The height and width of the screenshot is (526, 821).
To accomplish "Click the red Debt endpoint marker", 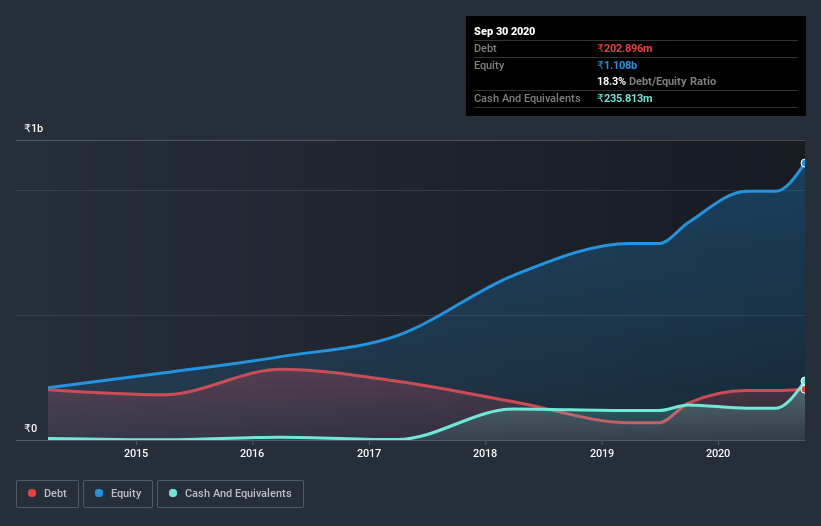I will (804, 389).
